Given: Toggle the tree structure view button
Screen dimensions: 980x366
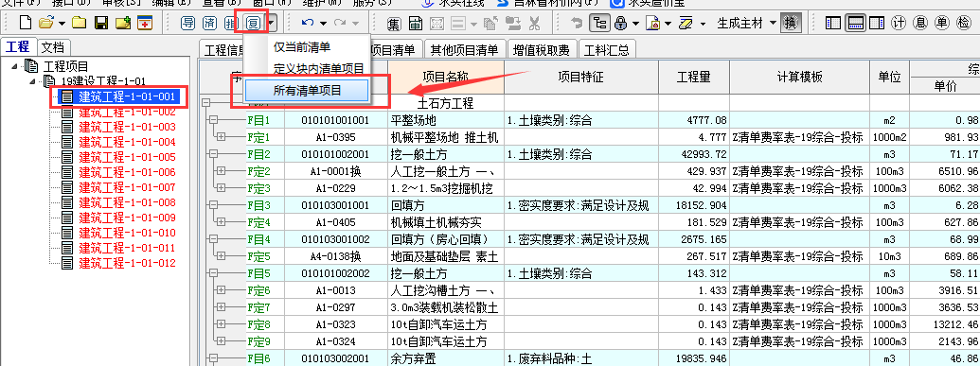Looking at the screenshot, I should point(600,24).
